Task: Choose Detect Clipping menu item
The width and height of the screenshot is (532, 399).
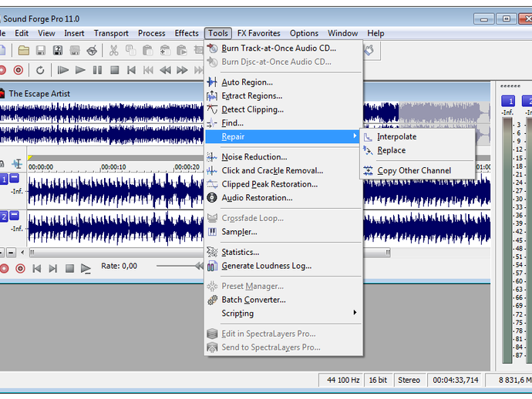Action: point(284,109)
